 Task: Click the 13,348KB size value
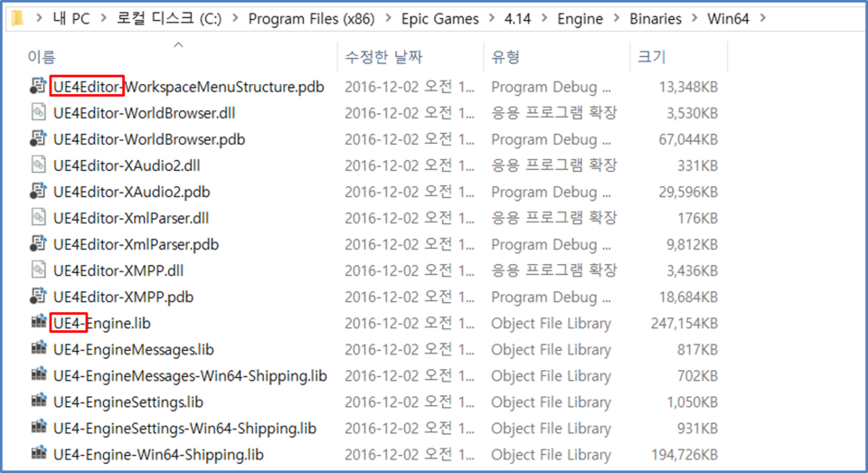[688, 87]
